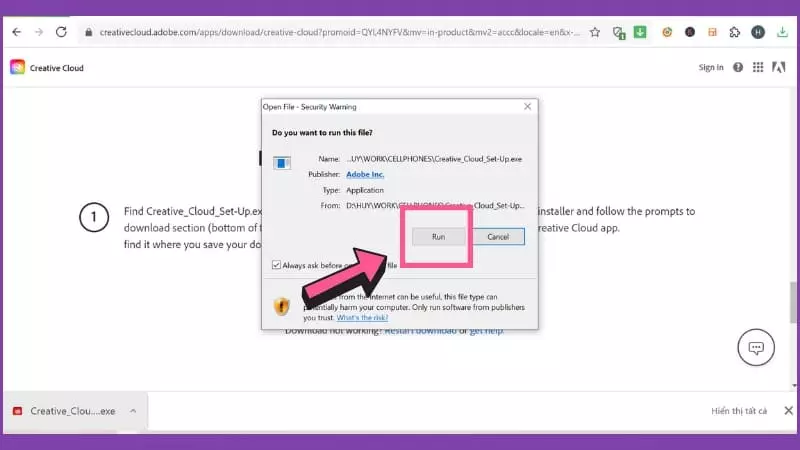Open the What's the risk? link

click(362, 317)
